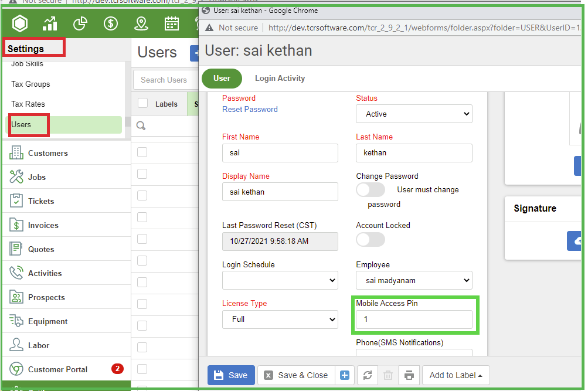Image resolution: width=588 pixels, height=391 pixels.
Task: Click the print icon in bottom toolbar
Action: coord(409,375)
